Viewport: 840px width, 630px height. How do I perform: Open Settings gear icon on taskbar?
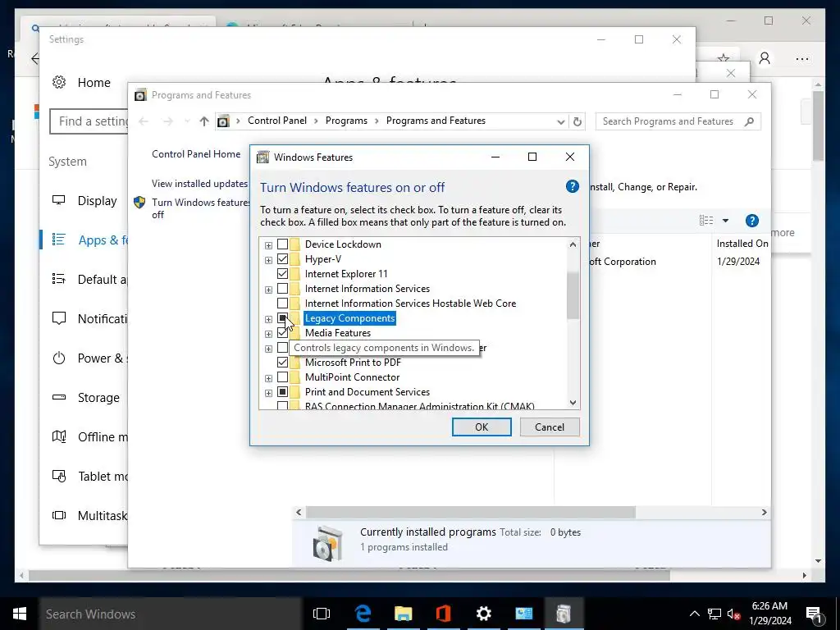483,614
